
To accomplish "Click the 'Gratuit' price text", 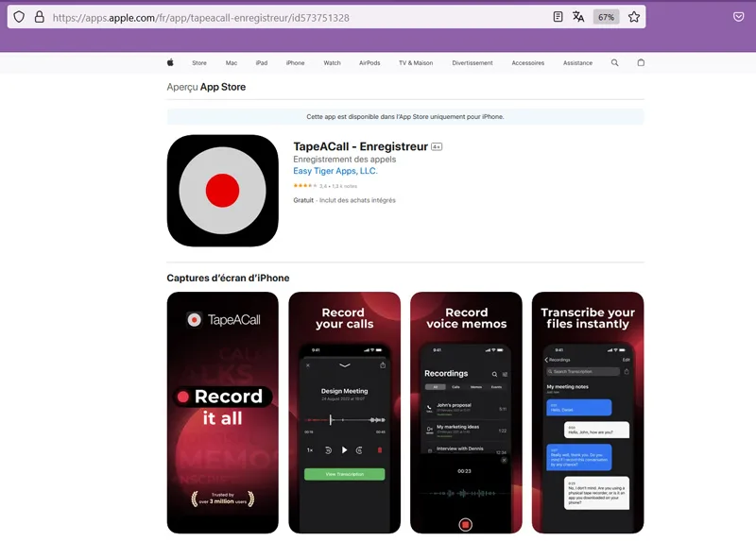I will tap(303, 200).
